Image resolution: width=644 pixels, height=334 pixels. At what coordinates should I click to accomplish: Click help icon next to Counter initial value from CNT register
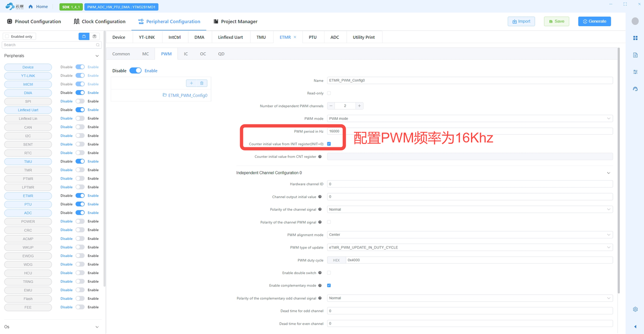[320, 157]
